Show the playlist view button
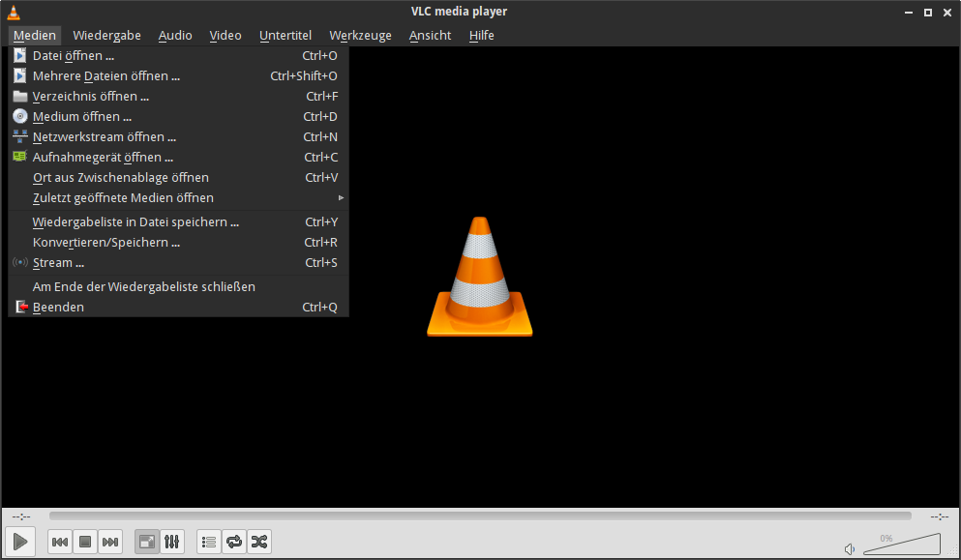 [209, 542]
